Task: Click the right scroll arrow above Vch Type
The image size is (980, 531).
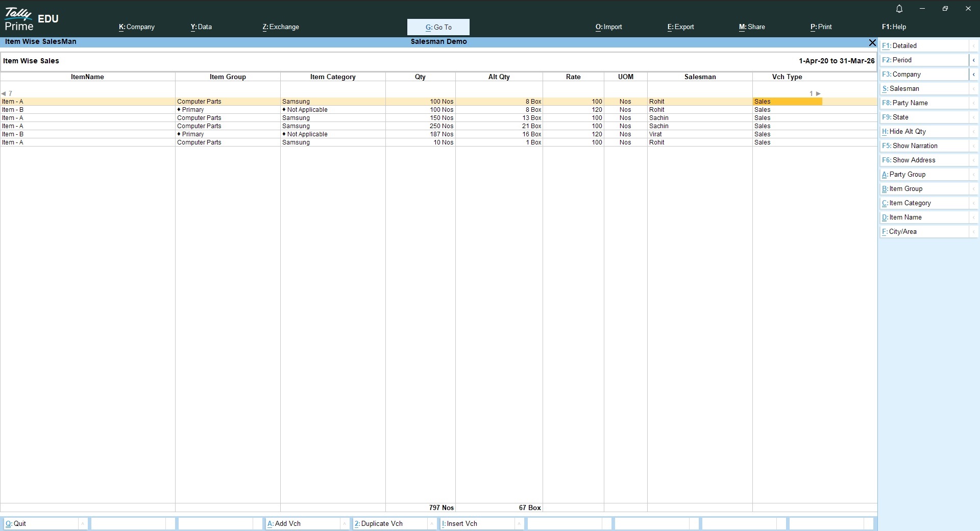Action: [x=818, y=93]
